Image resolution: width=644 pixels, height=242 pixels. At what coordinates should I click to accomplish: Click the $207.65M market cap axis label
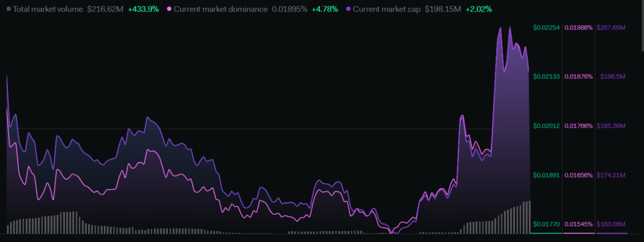click(611, 28)
